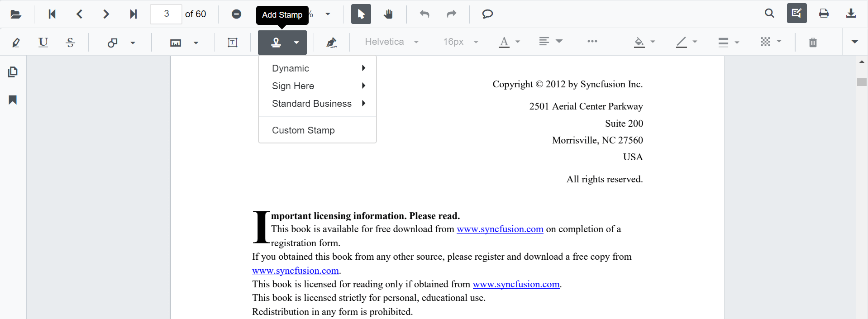Click the 'Copyright © 2012 by Syncfusion Inc.' line
Image resolution: width=868 pixels, height=319 pixels.
[x=568, y=84]
